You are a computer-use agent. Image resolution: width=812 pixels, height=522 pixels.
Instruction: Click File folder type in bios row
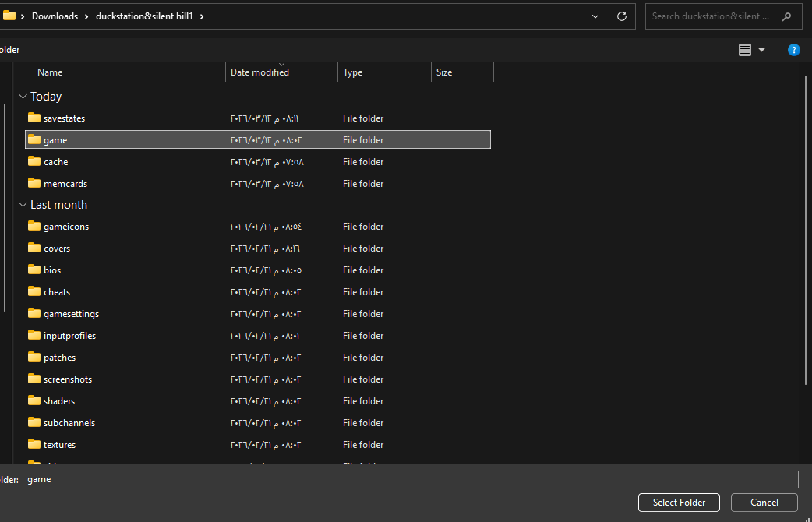(363, 270)
